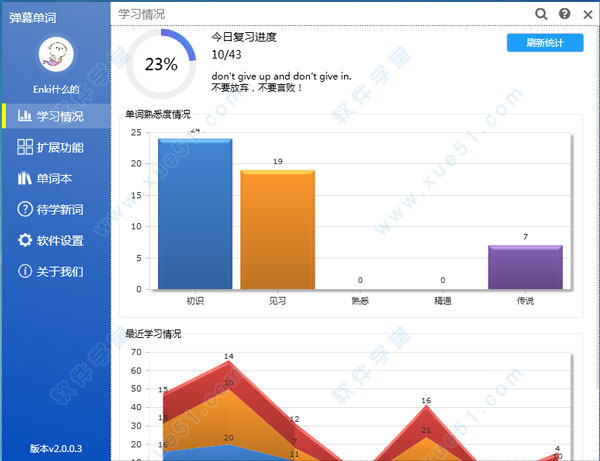Click the user avatar picture
This screenshot has height=461, width=600.
point(56,54)
